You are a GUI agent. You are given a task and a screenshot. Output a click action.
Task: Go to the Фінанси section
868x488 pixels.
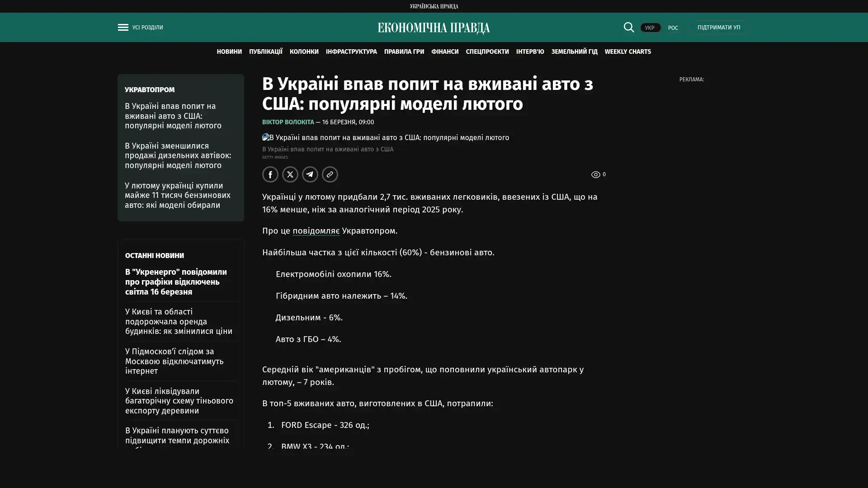pos(444,52)
